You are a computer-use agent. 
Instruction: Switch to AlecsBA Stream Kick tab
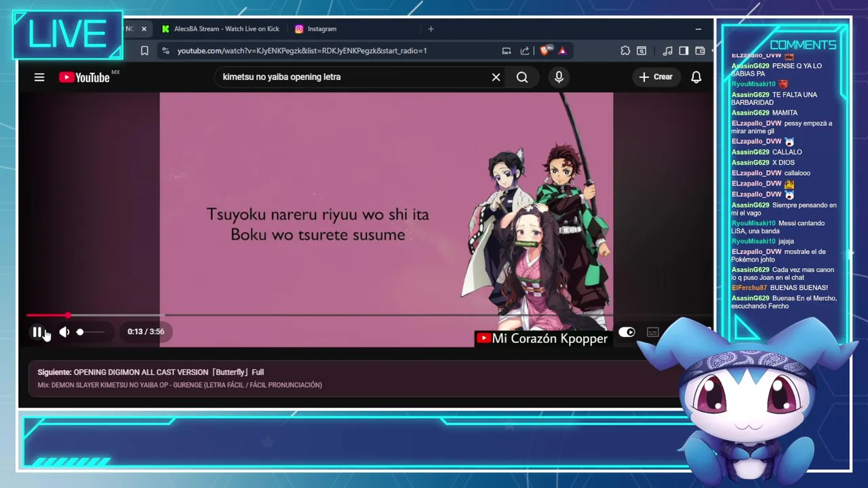[220, 29]
